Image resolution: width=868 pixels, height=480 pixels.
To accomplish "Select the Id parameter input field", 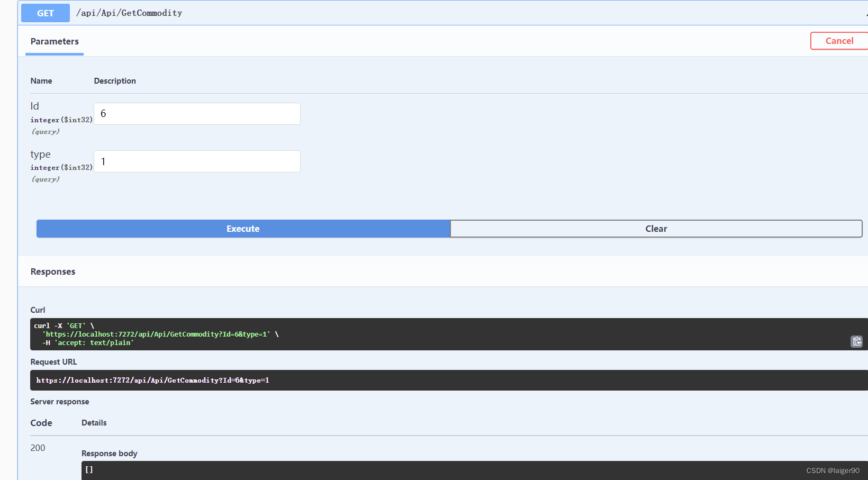I will pyautogui.click(x=197, y=113).
